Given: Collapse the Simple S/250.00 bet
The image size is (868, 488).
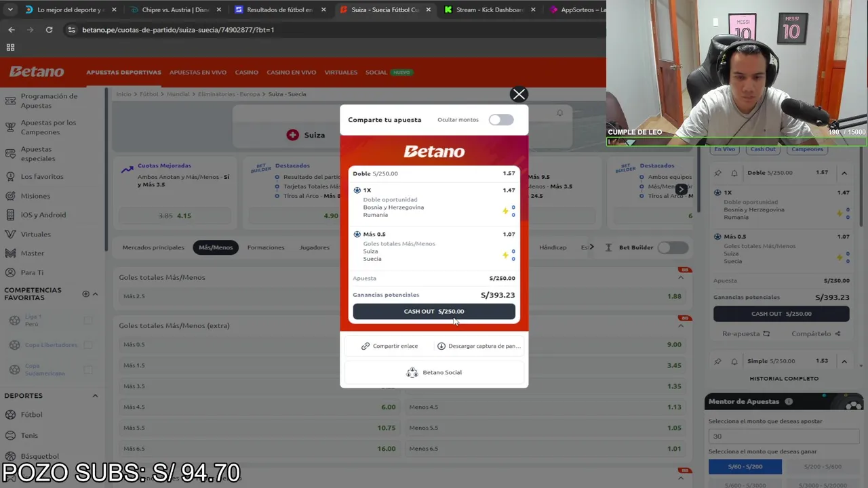Looking at the screenshot, I should click(844, 361).
